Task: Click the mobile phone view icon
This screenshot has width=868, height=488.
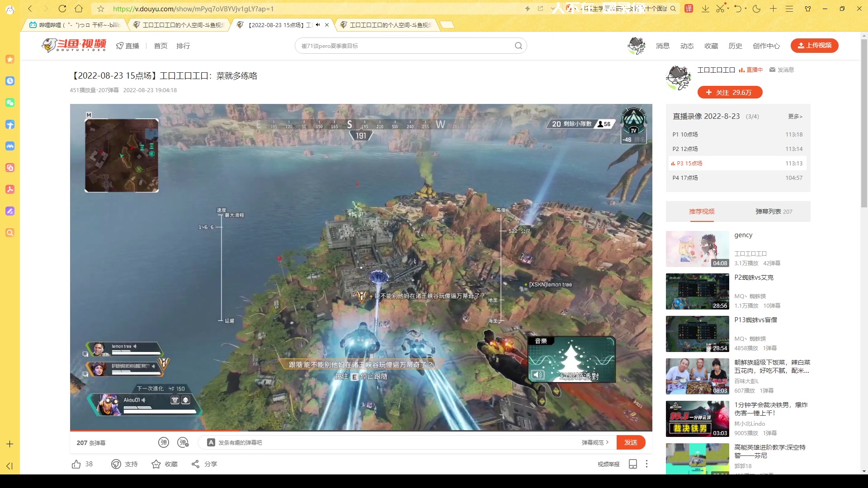Action: coord(632,464)
